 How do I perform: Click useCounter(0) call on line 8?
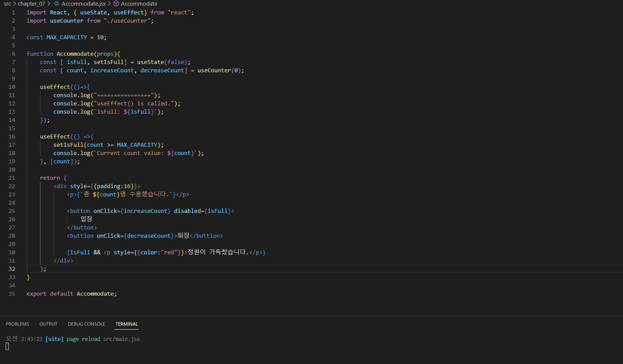(x=219, y=71)
